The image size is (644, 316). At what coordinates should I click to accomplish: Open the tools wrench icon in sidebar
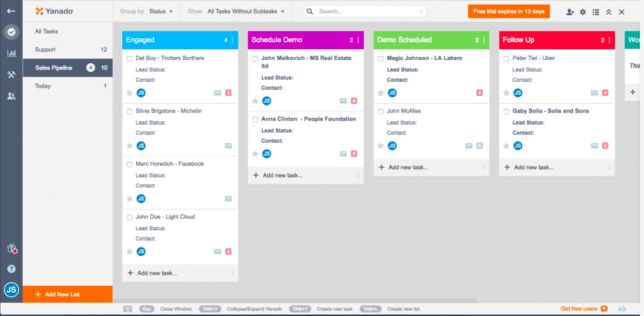pos(12,74)
